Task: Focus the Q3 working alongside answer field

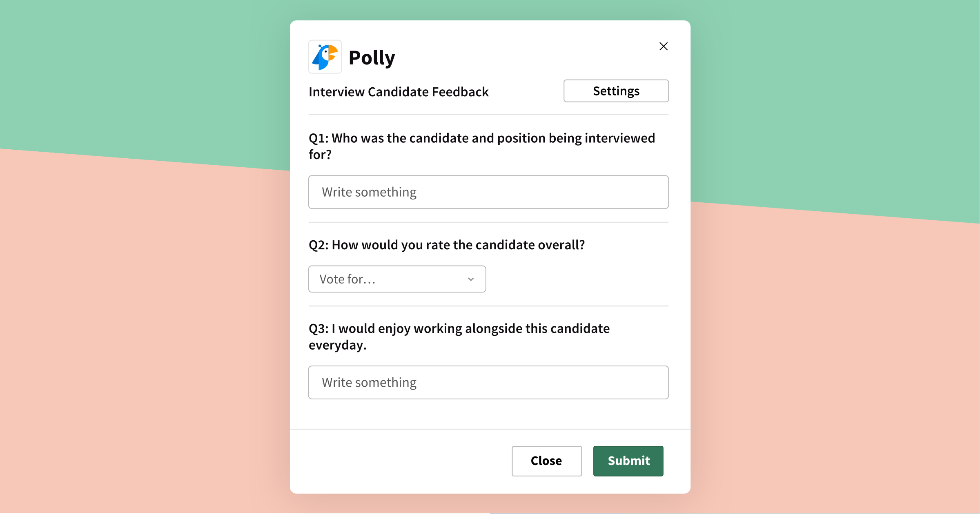Action: point(488,382)
